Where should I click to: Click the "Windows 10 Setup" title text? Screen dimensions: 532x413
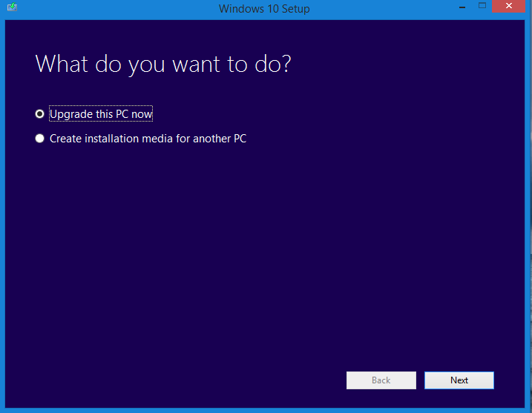[264, 8]
